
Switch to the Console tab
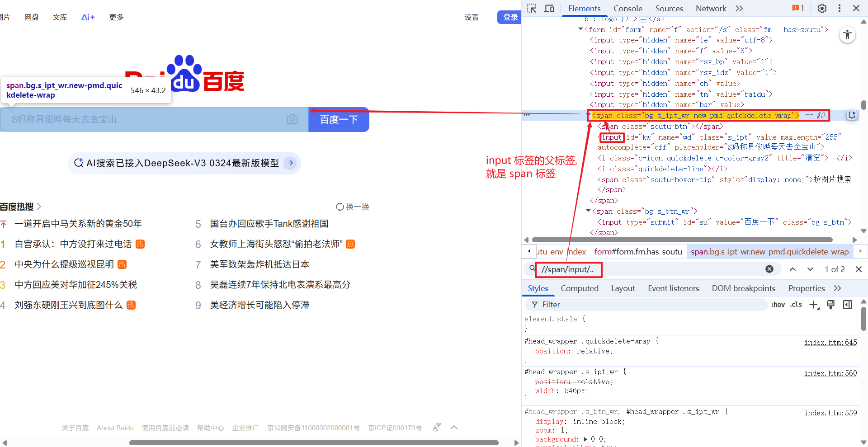pyautogui.click(x=627, y=8)
